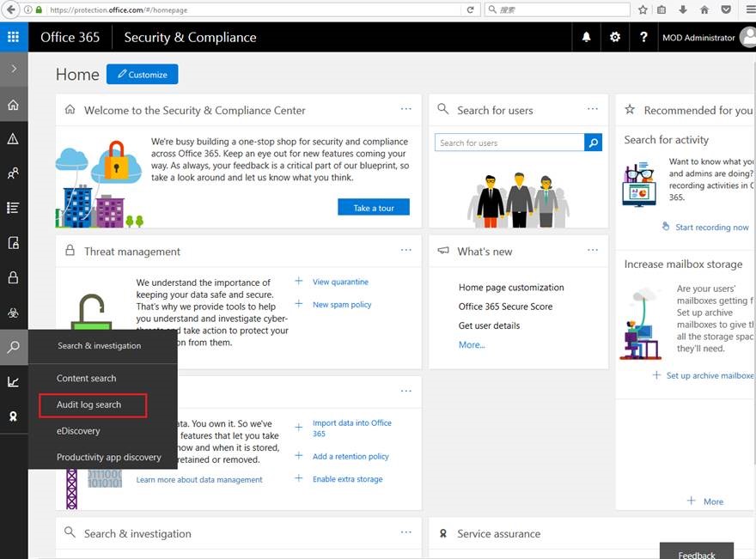756x559 pixels.
Task: Click the Office 365 header title
Action: pos(70,37)
